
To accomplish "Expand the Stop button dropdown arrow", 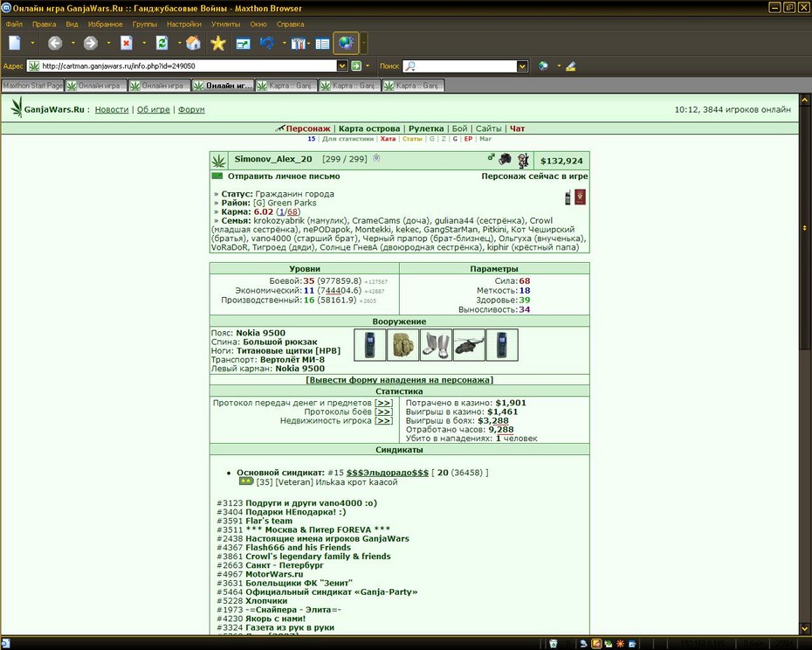I will pos(144,43).
